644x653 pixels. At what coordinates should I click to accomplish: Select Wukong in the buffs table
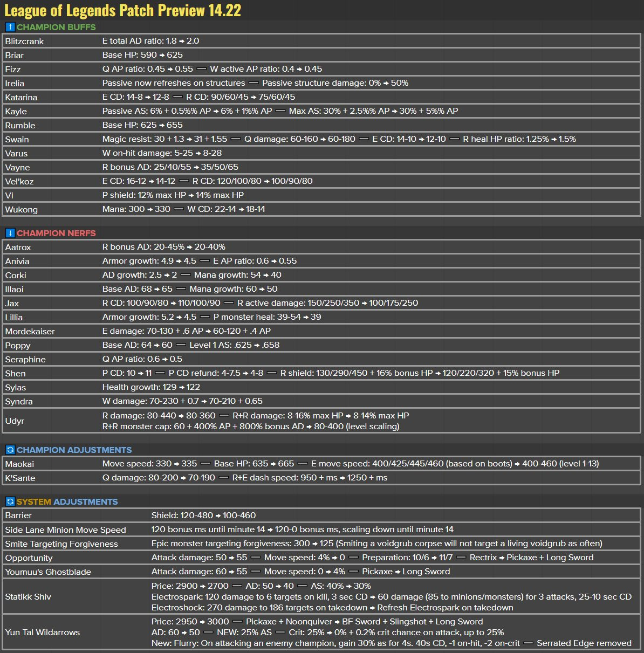click(x=22, y=210)
